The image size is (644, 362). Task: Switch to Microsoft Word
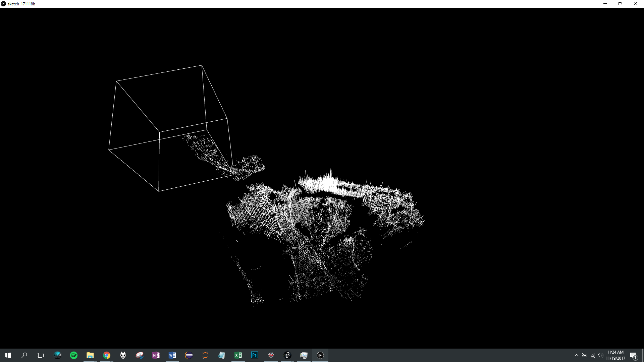pos(172,355)
